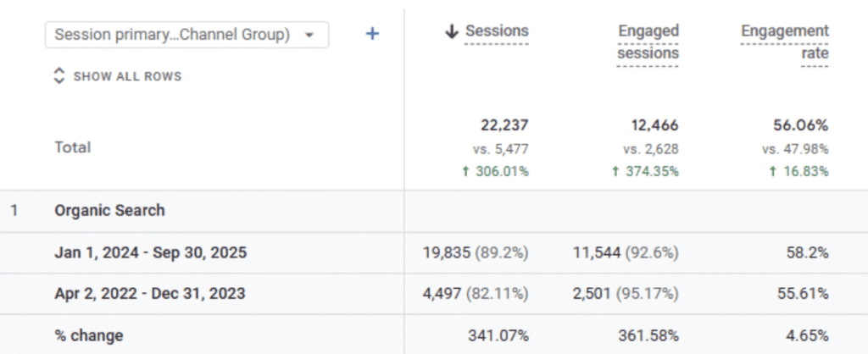Select the Apr 2, 2022 - Dec 31, 2023 row
This screenshot has width=868, height=354.
click(150, 294)
